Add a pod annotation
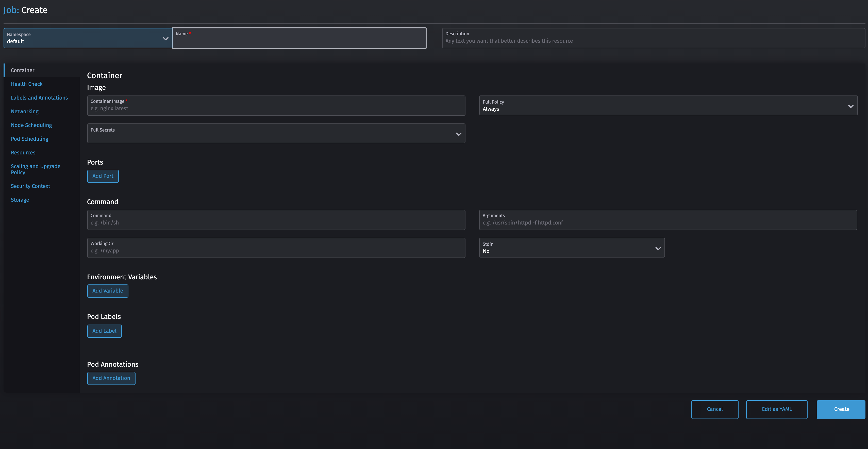 pos(111,378)
